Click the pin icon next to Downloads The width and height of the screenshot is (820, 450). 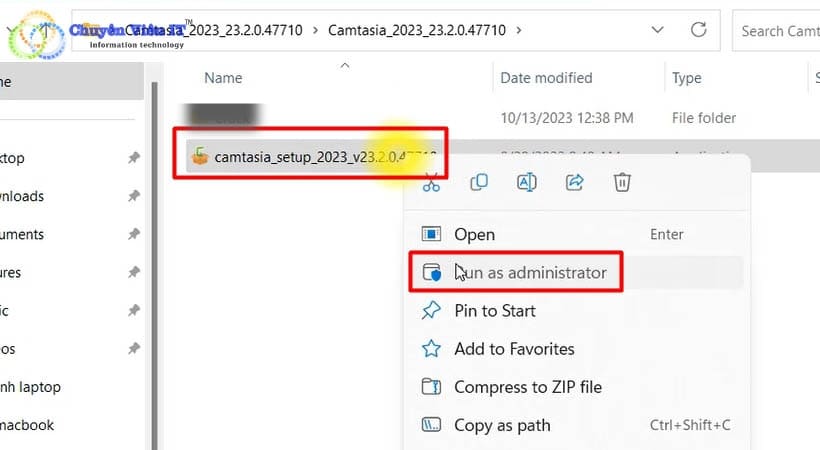tap(134, 197)
